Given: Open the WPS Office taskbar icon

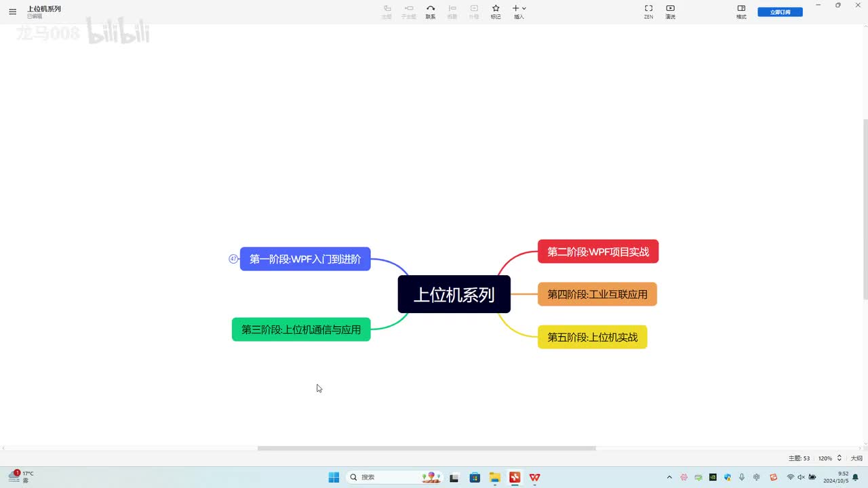Looking at the screenshot, I should [x=535, y=477].
